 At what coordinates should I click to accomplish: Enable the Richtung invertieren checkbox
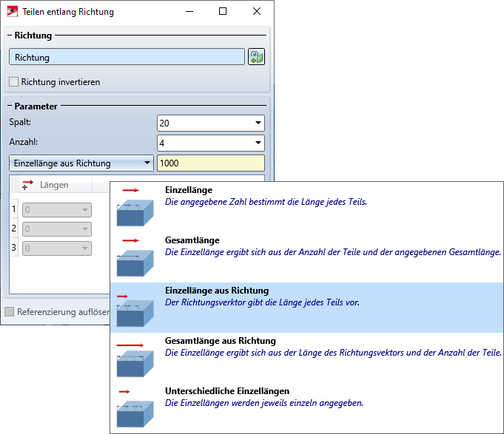click(13, 81)
